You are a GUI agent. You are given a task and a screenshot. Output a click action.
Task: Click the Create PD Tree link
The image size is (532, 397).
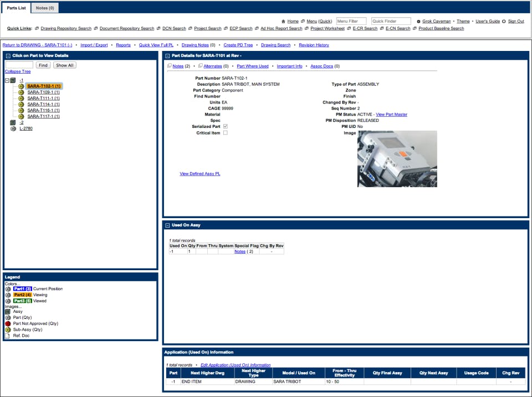[x=238, y=45]
